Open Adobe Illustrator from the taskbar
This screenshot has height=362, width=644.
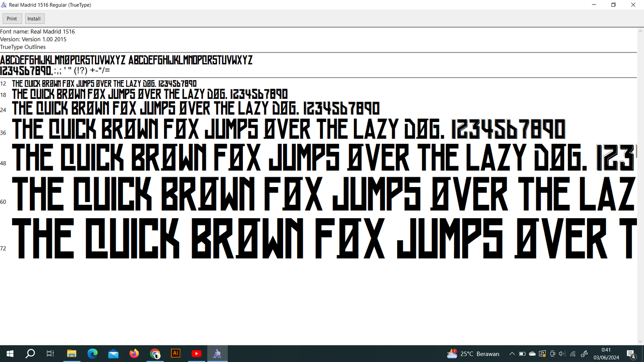tap(176, 354)
